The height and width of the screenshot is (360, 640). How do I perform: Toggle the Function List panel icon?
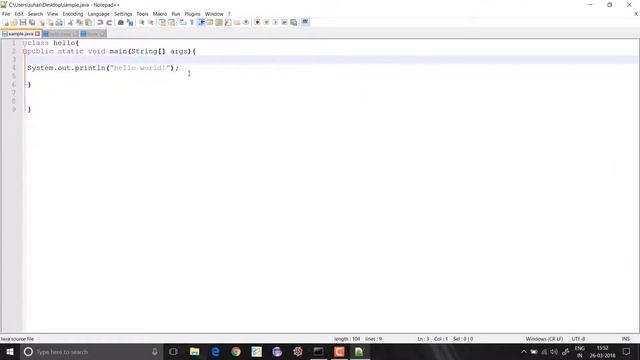click(228, 22)
